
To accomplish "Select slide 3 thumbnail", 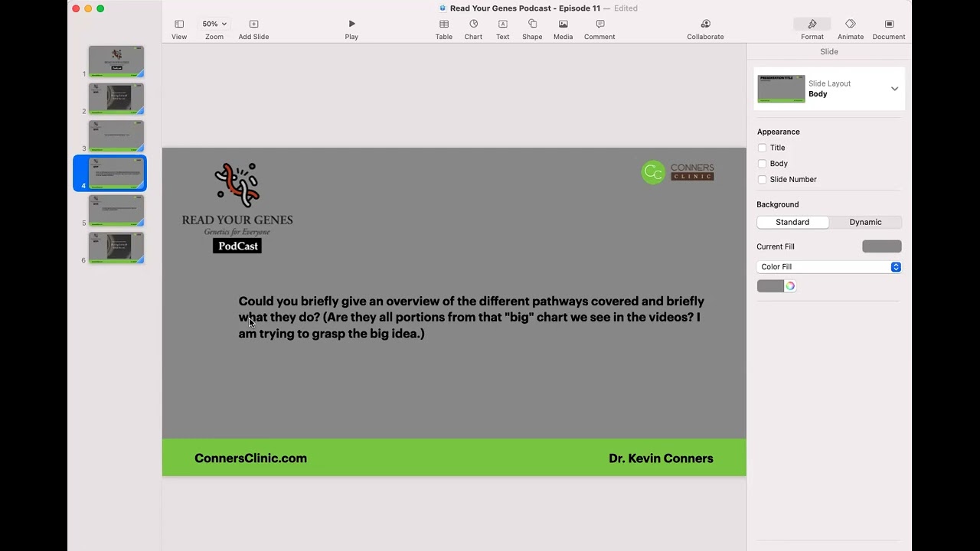I will 116,136.
